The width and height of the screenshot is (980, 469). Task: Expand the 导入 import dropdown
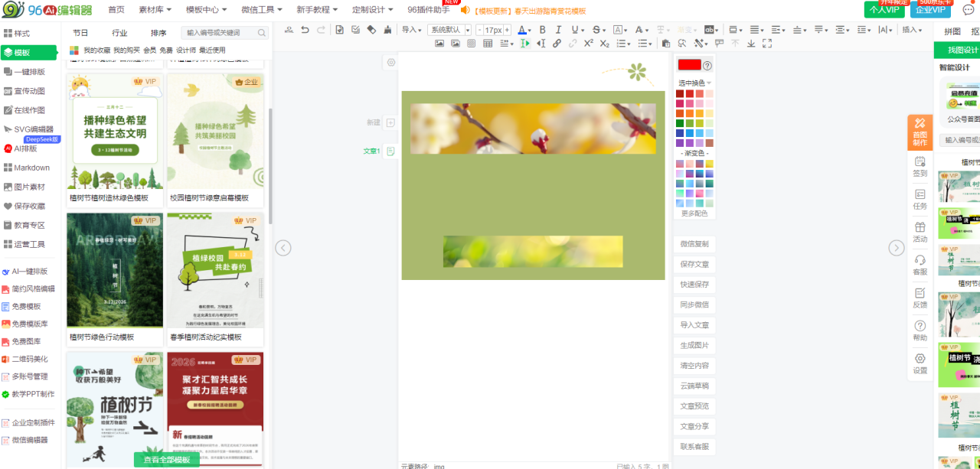coord(412,30)
